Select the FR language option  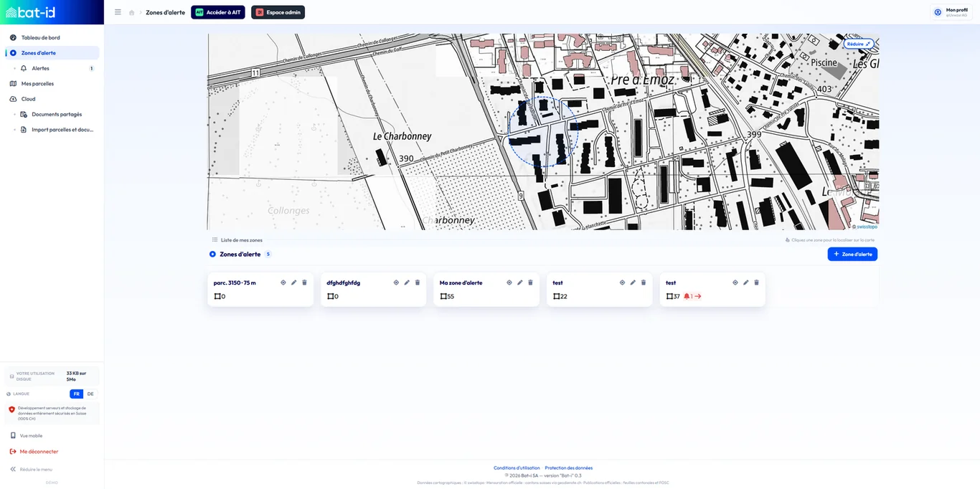click(x=76, y=394)
